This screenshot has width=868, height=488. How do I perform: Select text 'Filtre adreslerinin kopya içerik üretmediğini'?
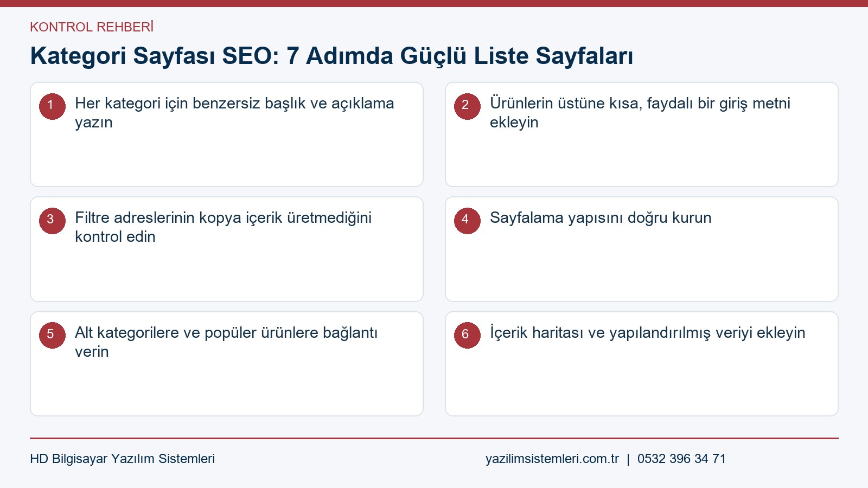[223, 218]
